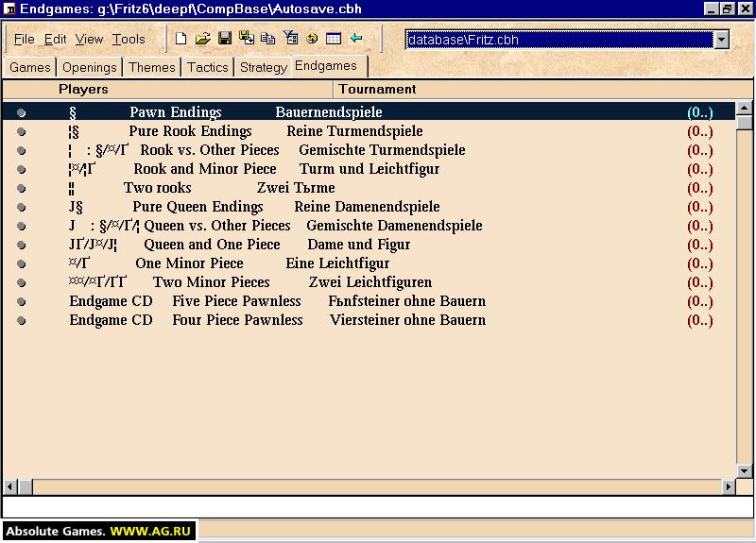The height and width of the screenshot is (543, 756).
Task: Click the New document icon
Action: 180,39
